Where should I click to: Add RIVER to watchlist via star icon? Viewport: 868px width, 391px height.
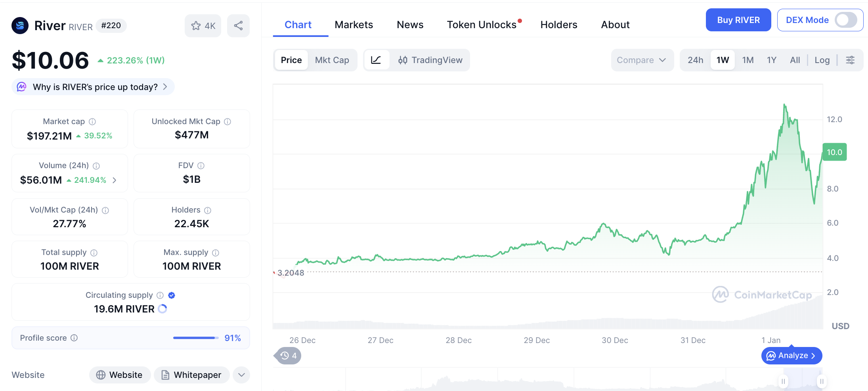pos(203,25)
